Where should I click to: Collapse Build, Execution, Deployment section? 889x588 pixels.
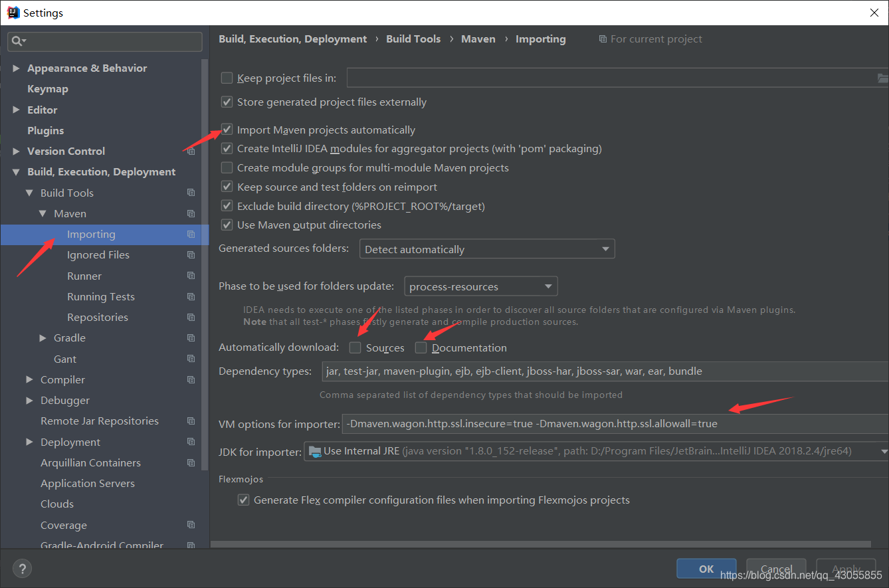coord(16,172)
